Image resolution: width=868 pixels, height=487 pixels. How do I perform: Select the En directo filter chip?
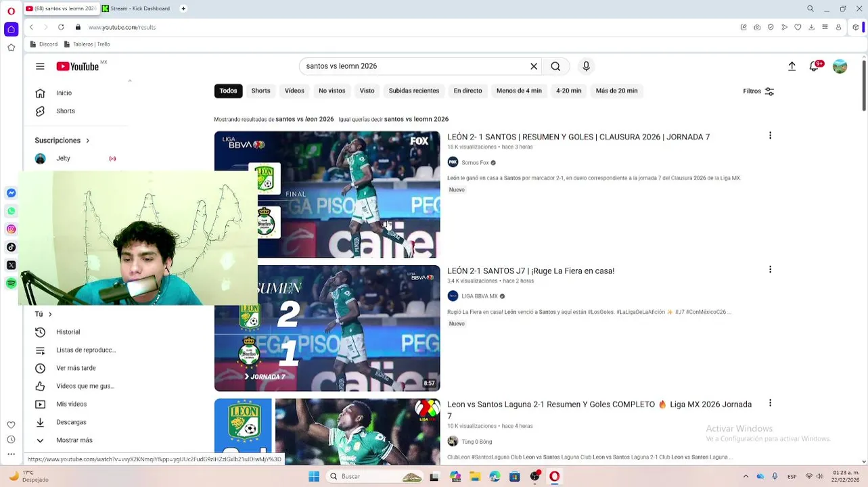coord(467,91)
